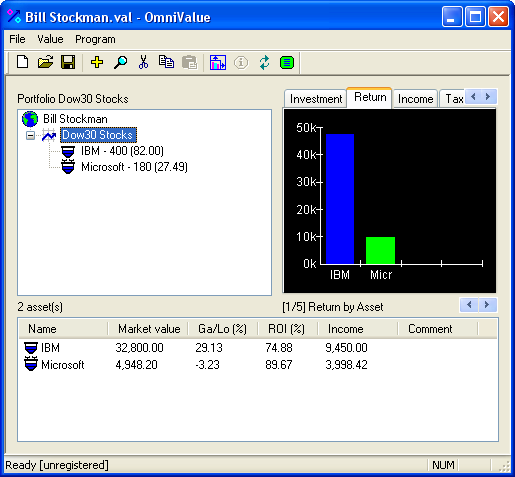Click the IBM asset icon in the tree
The height and width of the screenshot is (477, 515).
pyautogui.click(x=68, y=151)
